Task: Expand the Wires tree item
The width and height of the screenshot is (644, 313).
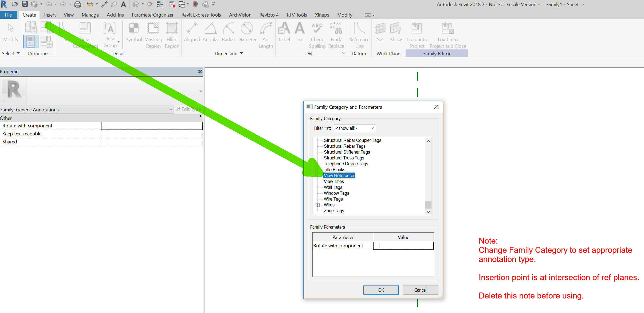Action: click(318, 205)
